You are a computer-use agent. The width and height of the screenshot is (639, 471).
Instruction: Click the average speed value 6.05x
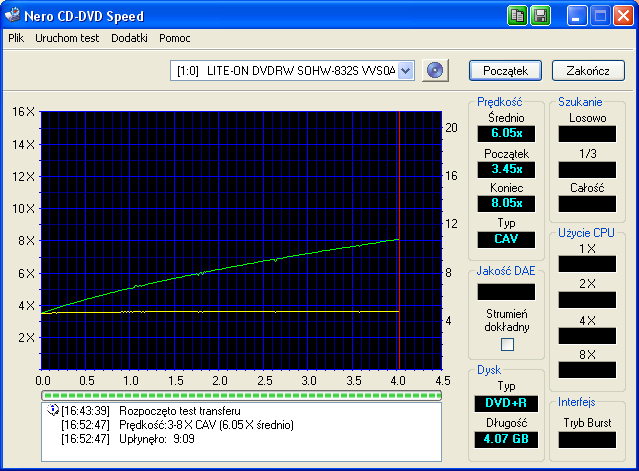tap(506, 133)
